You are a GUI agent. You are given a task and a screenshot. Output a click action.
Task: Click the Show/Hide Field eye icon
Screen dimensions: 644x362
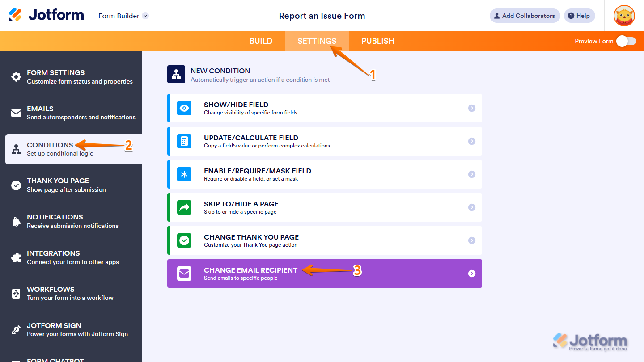point(184,108)
